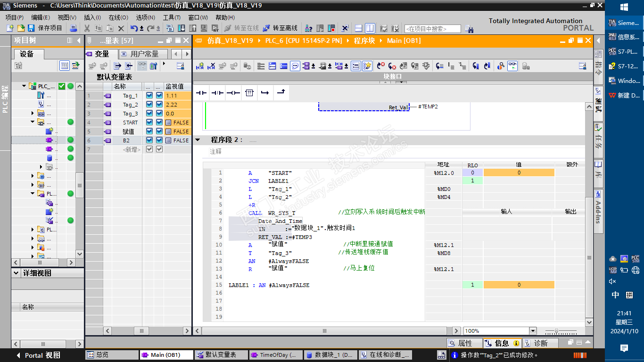Open the 选项(N) menu
This screenshot has width=644, height=362.
pyautogui.click(x=145, y=17)
